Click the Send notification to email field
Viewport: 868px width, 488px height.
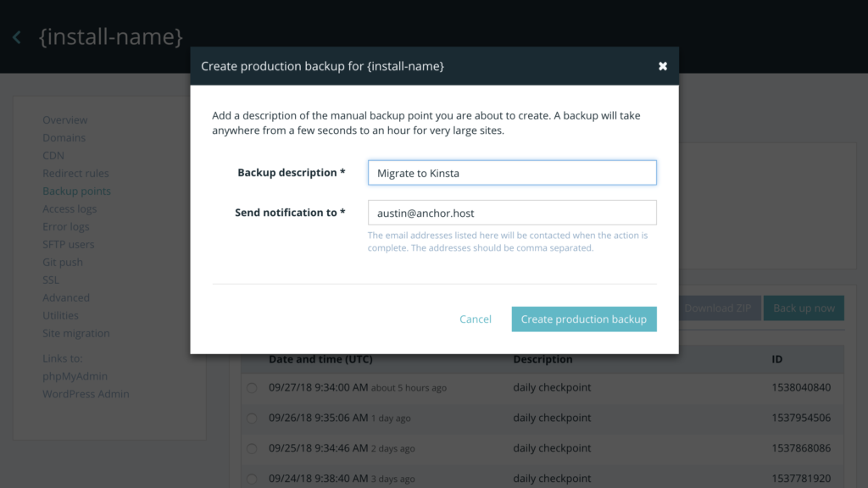tap(512, 213)
